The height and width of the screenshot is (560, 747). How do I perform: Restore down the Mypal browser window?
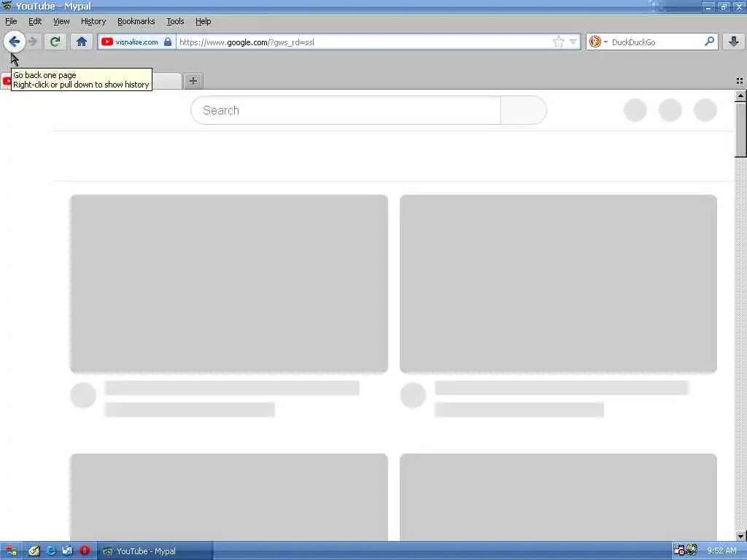click(724, 7)
